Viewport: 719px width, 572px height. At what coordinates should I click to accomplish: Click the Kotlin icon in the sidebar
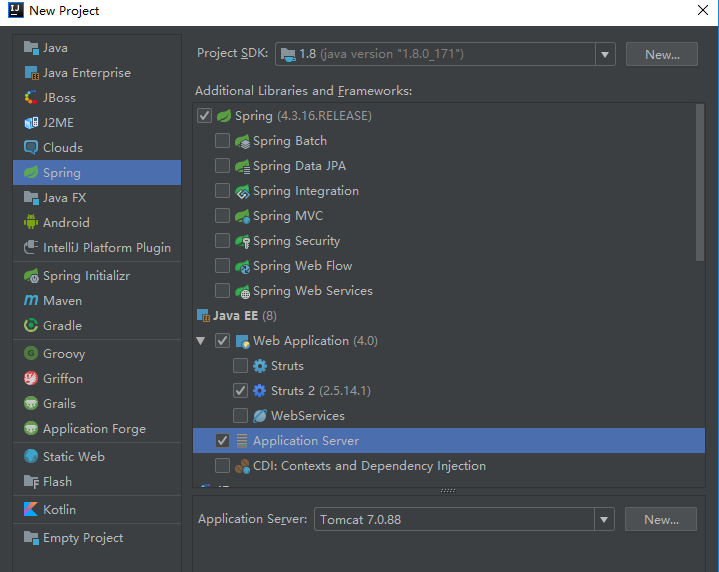(x=30, y=509)
